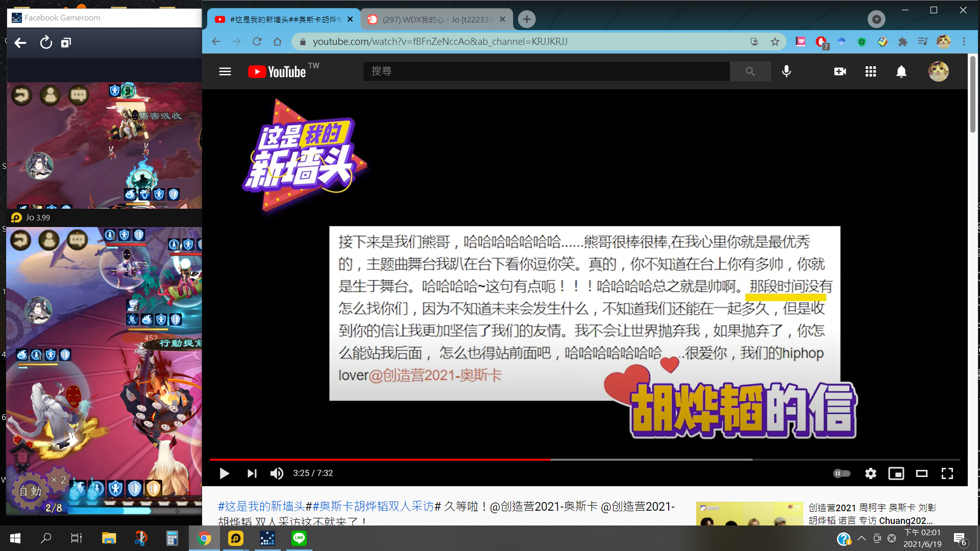Open the Chrome tab search dropdown
This screenshot has width=980, height=551.
coord(876,19)
